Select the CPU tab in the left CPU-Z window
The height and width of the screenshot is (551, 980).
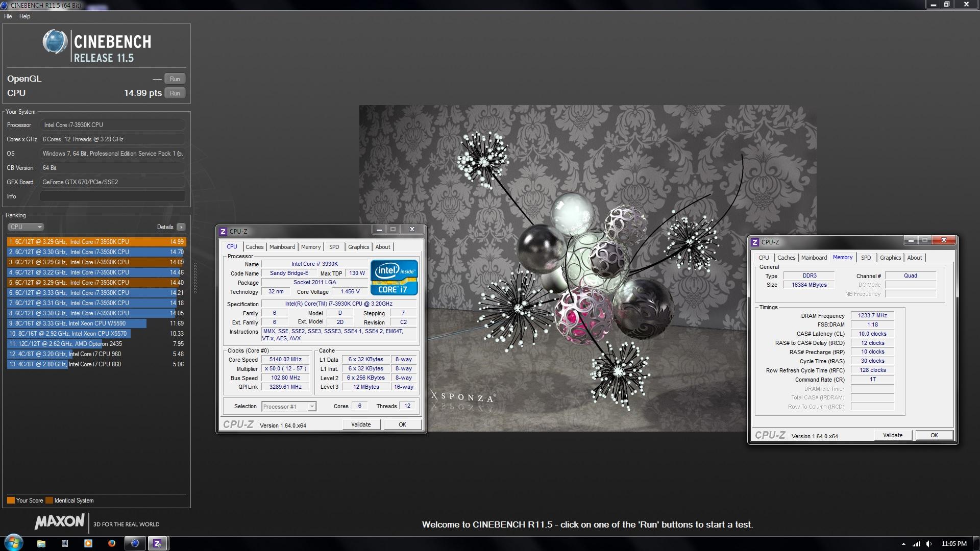coord(232,246)
